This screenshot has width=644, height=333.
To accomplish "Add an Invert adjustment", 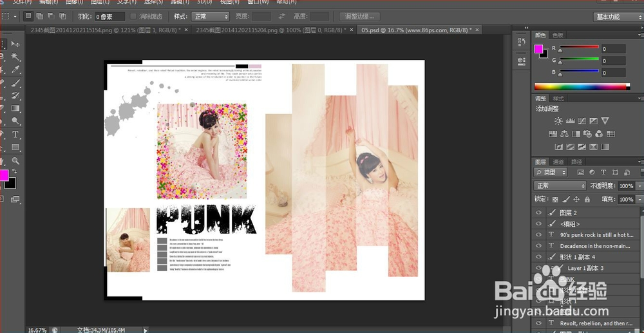I will pos(558,147).
